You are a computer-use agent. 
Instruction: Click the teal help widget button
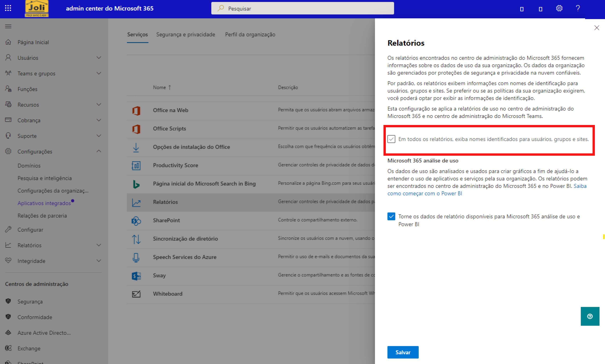590,317
